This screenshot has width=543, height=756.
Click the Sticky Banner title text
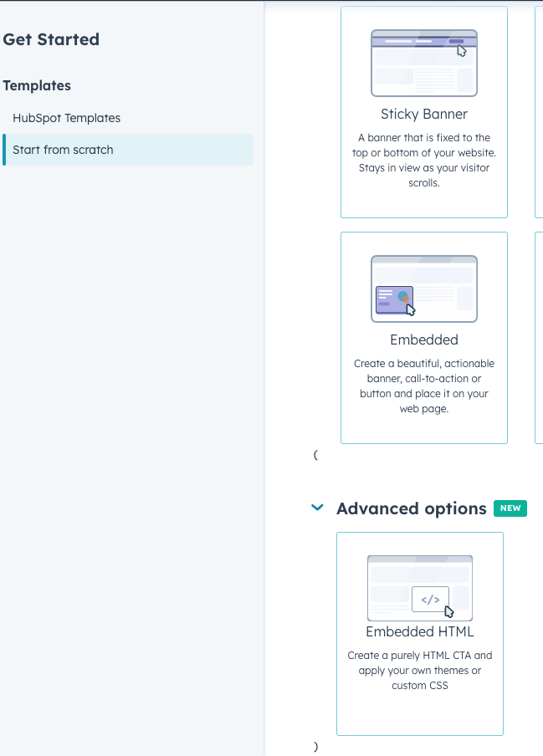423,114
